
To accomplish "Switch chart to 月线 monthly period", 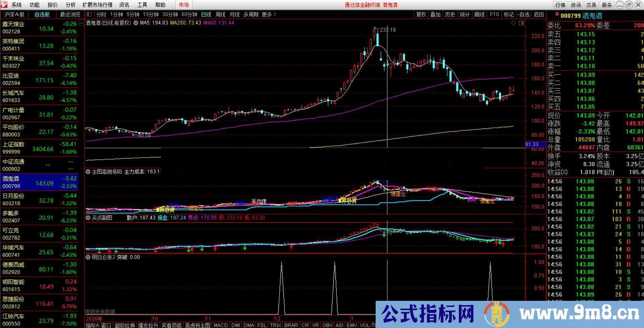I will [234, 14].
